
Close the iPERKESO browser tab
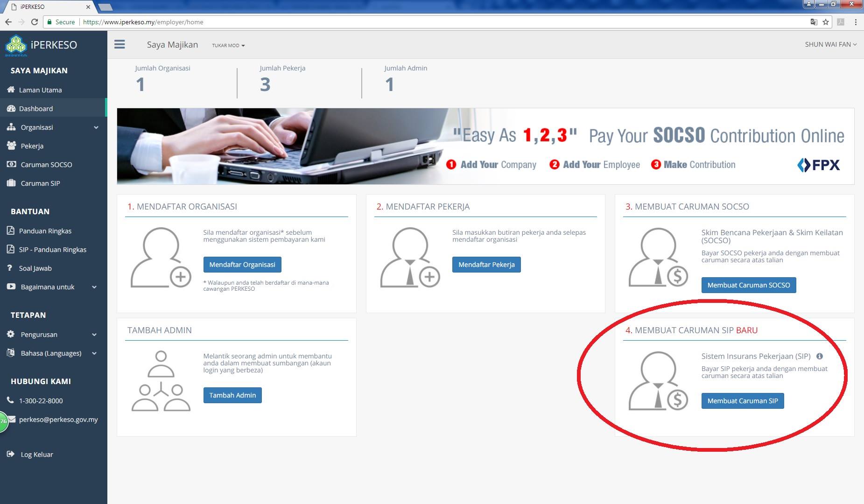(88, 7)
